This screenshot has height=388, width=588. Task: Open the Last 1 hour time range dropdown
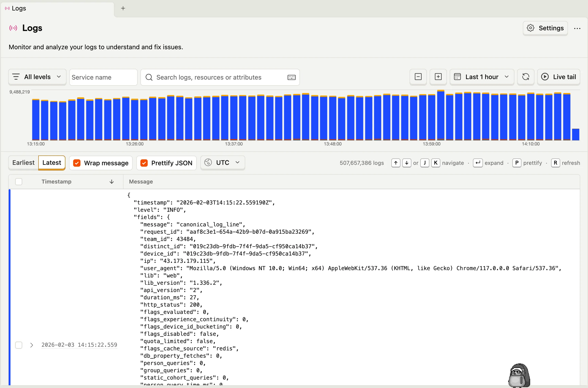point(482,77)
